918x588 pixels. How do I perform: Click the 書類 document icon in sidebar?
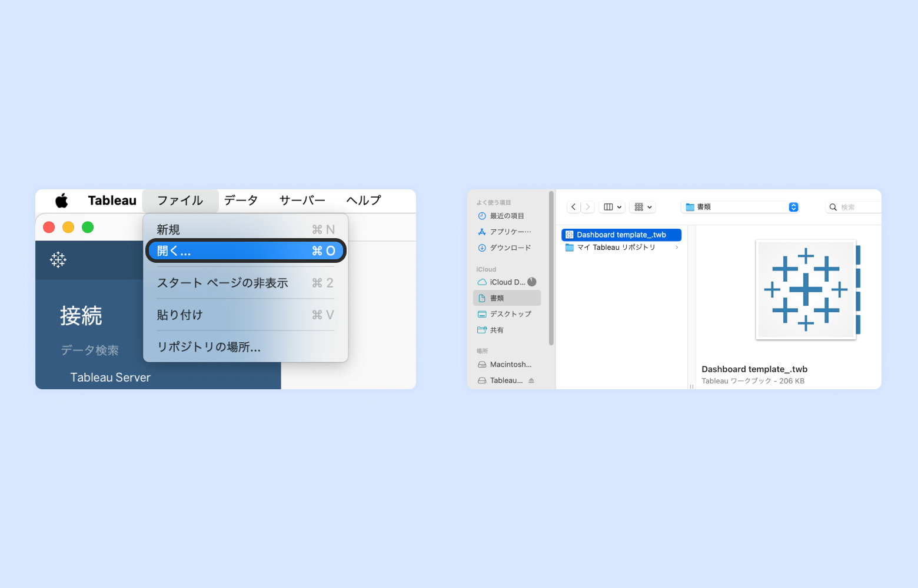(482, 298)
